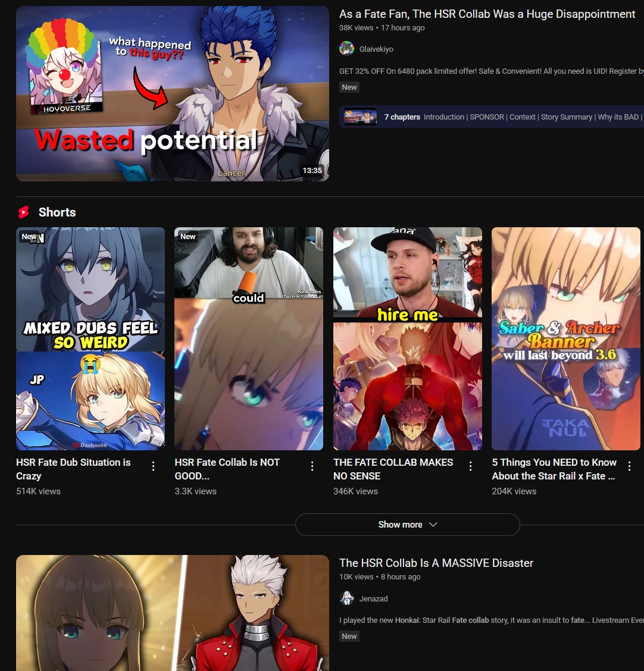644x671 pixels.
Task: Play the Wasted potential video thumbnail
Action: pyautogui.click(x=173, y=94)
